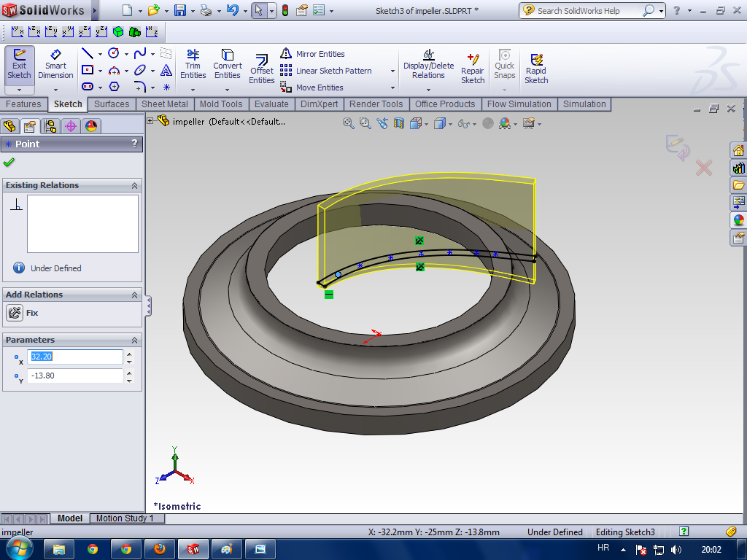Screen dimensions: 747x560
Task: Collapse the Existing Relations section
Action: (x=134, y=186)
